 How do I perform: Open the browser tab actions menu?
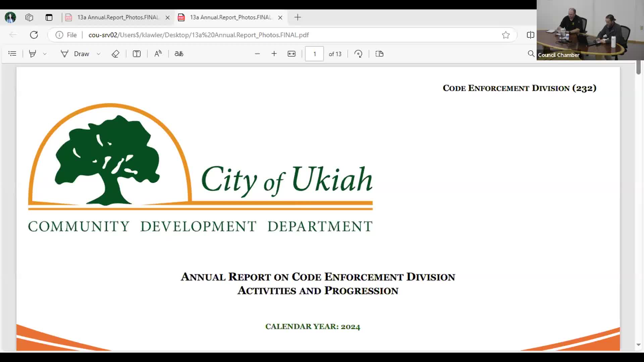click(49, 17)
